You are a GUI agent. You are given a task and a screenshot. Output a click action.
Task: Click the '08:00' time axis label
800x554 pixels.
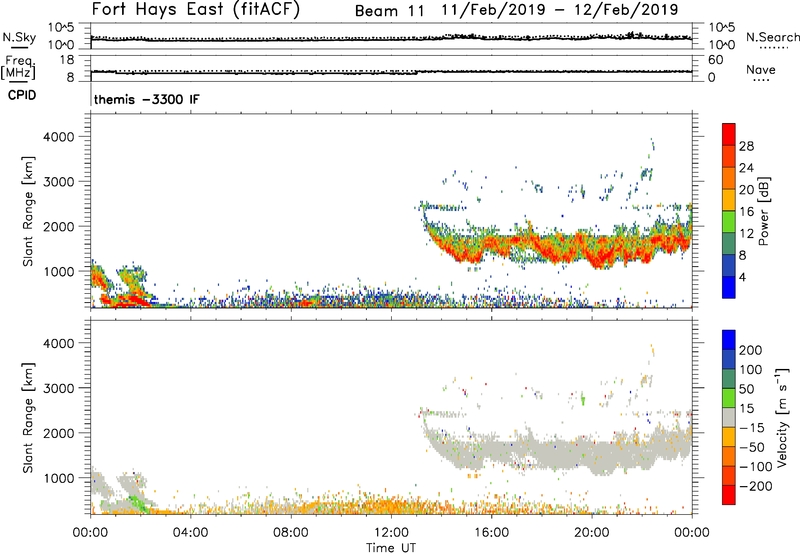291,533
